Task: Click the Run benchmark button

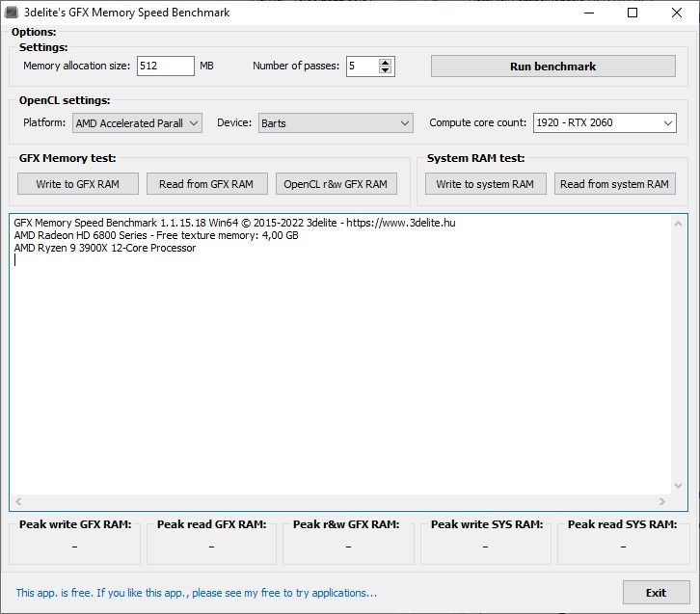Action: click(x=552, y=67)
